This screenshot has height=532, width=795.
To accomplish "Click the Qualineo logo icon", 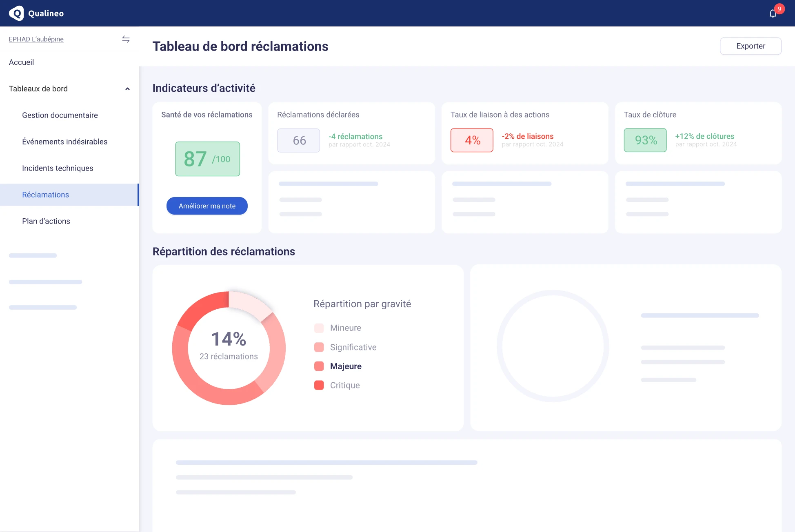I will pos(17,13).
